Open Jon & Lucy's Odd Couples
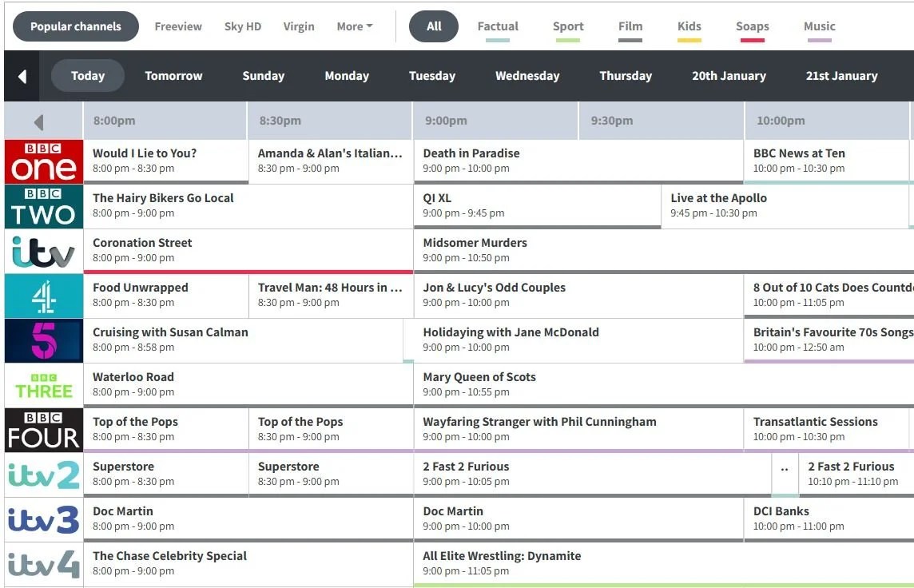Screen dimensions: 914x588 point(578,296)
